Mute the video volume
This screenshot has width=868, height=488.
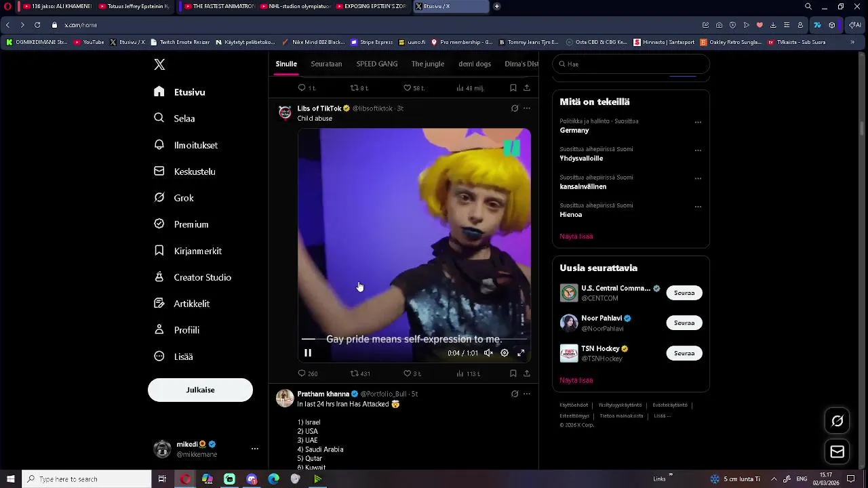[x=488, y=352]
